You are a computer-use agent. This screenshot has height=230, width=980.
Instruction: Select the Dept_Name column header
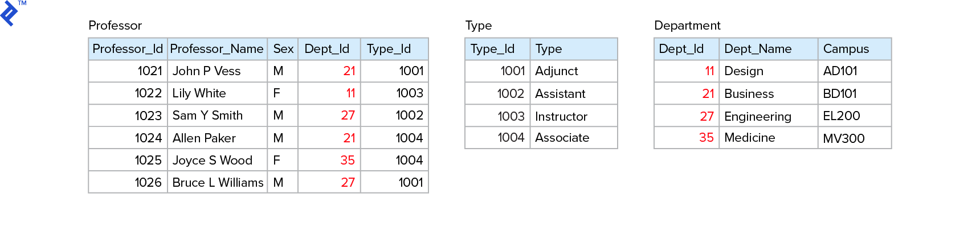(x=758, y=49)
